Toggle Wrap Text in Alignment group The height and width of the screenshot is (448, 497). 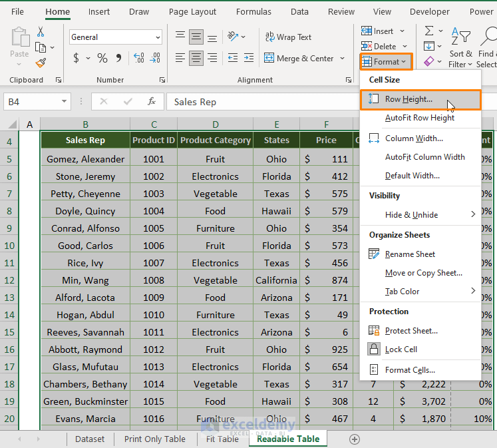click(288, 37)
